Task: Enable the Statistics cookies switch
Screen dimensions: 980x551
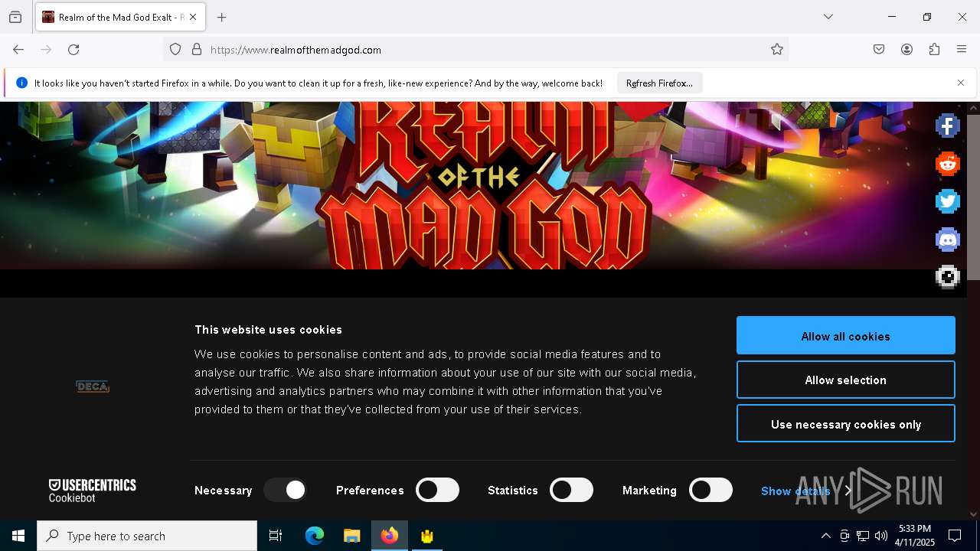Action: 572,490
